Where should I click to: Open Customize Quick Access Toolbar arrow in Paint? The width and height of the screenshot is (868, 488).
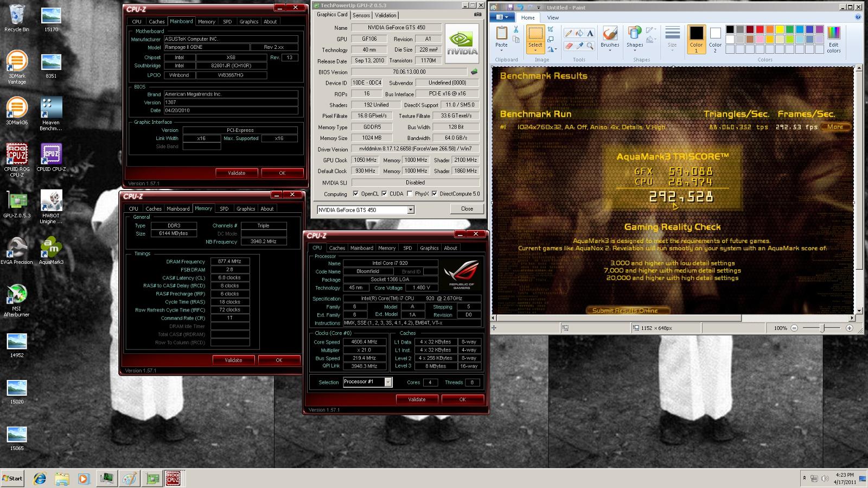539,8
